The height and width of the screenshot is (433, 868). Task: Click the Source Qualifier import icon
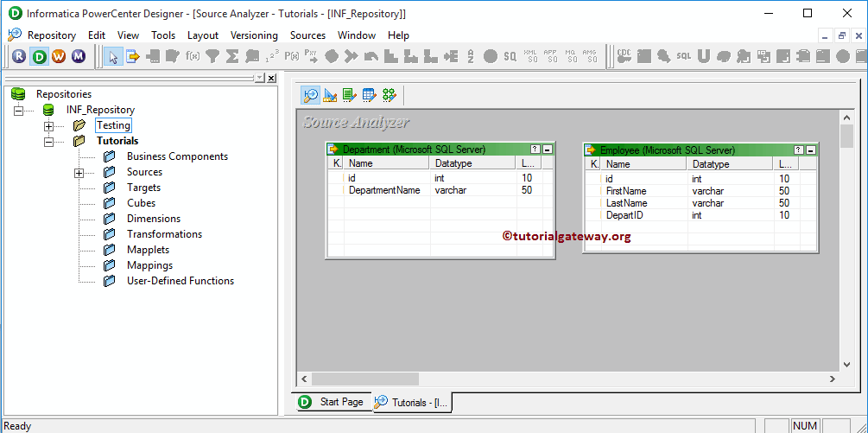coord(133,56)
